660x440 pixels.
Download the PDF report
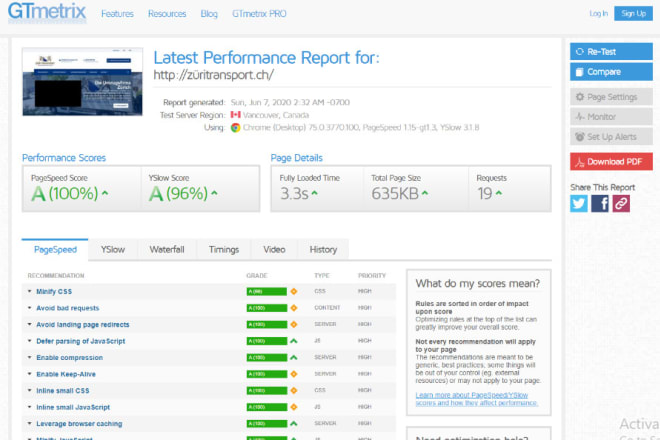(x=611, y=161)
